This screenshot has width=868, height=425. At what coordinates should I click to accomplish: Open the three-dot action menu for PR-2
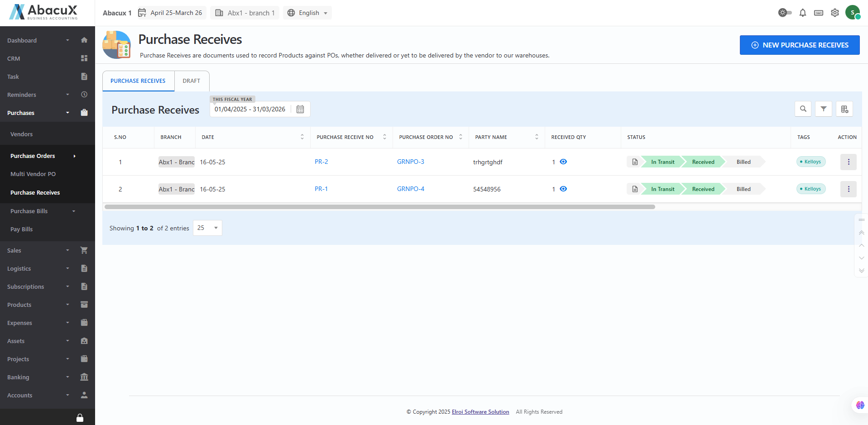coord(848,162)
